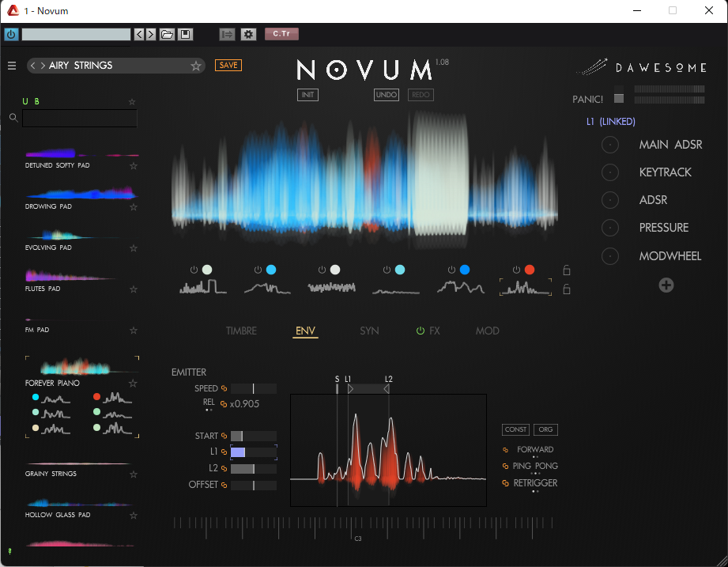This screenshot has height=567, width=728.
Task: Open the host preset folder icon
Action: pyautogui.click(x=167, y=34)
